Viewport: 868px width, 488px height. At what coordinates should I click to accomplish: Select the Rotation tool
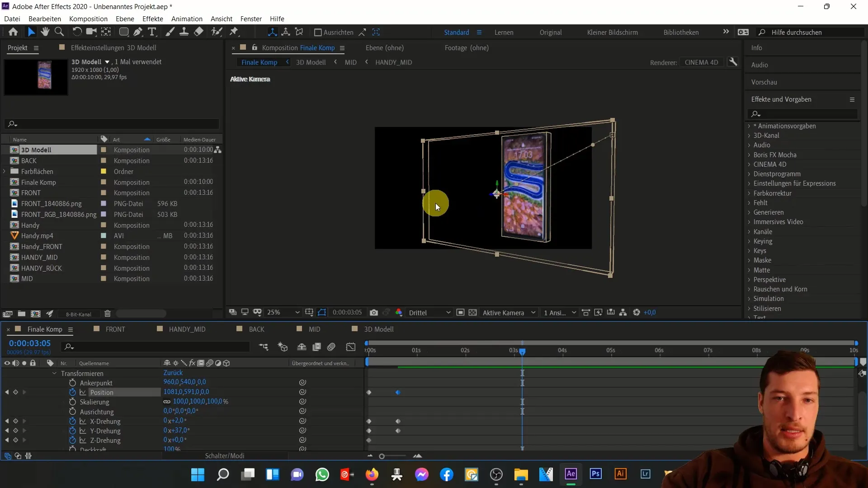(x=77, y=32)
